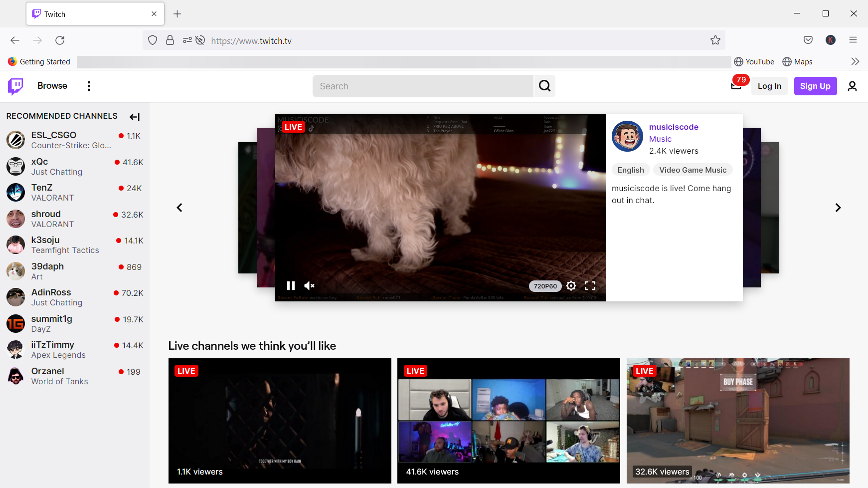The image size is (868, 488).
Task: Open summit1g channel avatar
Action: 15,323
